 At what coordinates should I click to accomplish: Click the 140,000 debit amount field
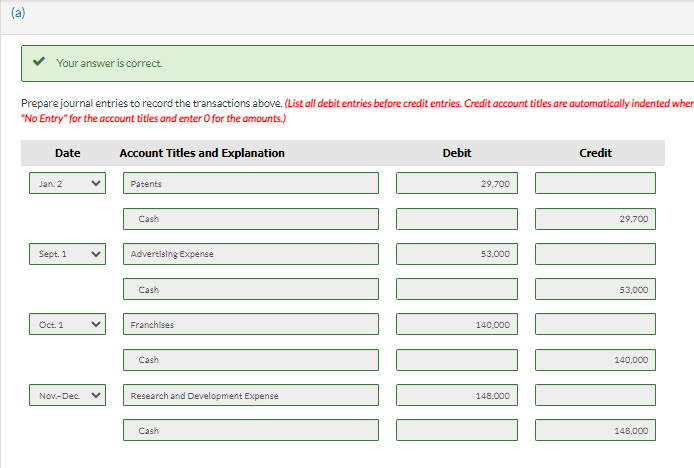[x=457, y=325]
